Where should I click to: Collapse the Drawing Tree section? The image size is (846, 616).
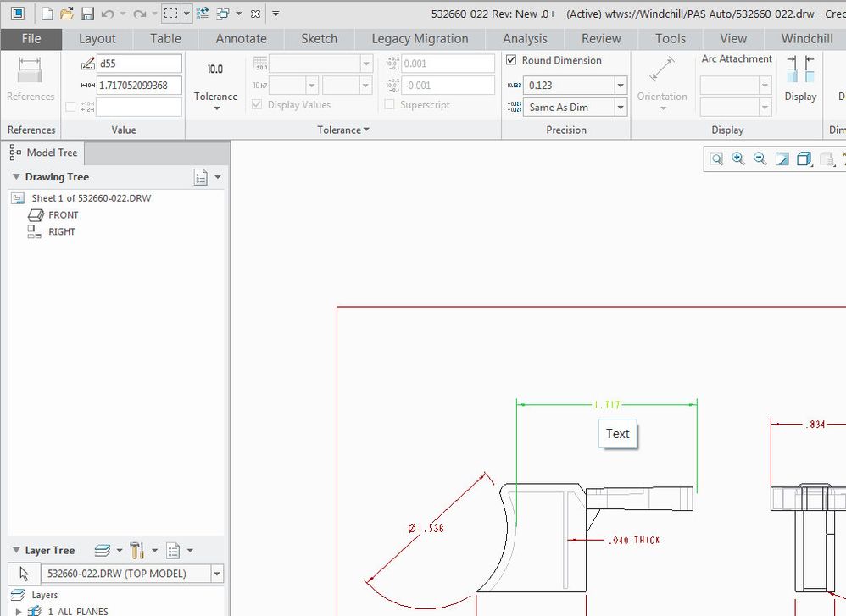point(15,177)
